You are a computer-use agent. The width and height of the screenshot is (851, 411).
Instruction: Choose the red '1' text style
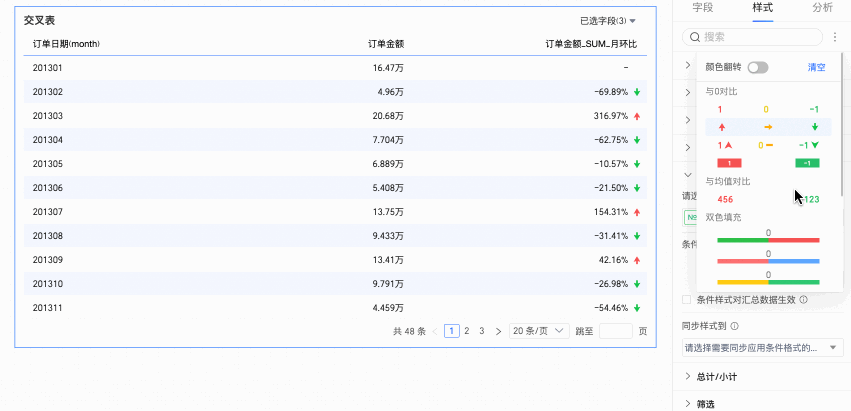coord(720,109)
